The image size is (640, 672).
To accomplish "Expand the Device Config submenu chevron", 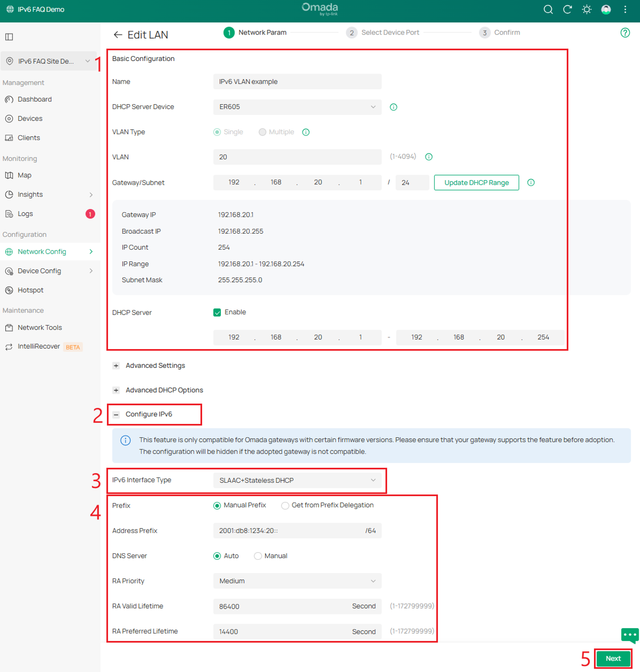I will [x=91, y=271].
